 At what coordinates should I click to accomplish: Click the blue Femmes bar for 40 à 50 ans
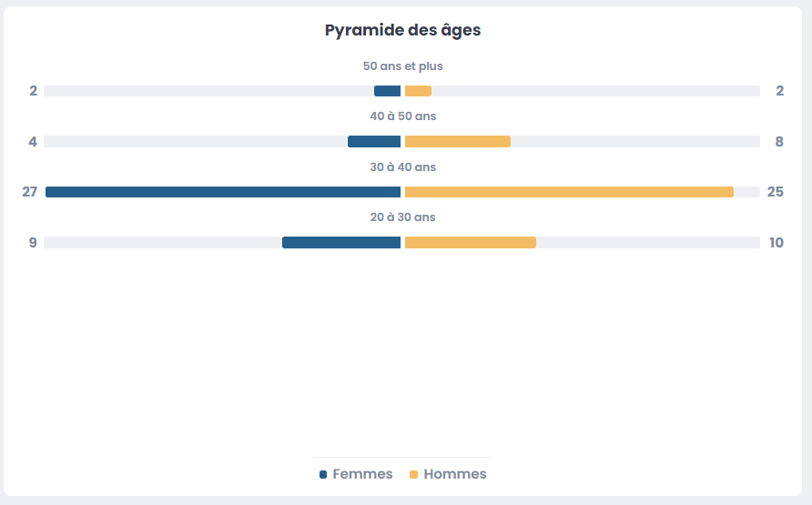click(374, 141)
